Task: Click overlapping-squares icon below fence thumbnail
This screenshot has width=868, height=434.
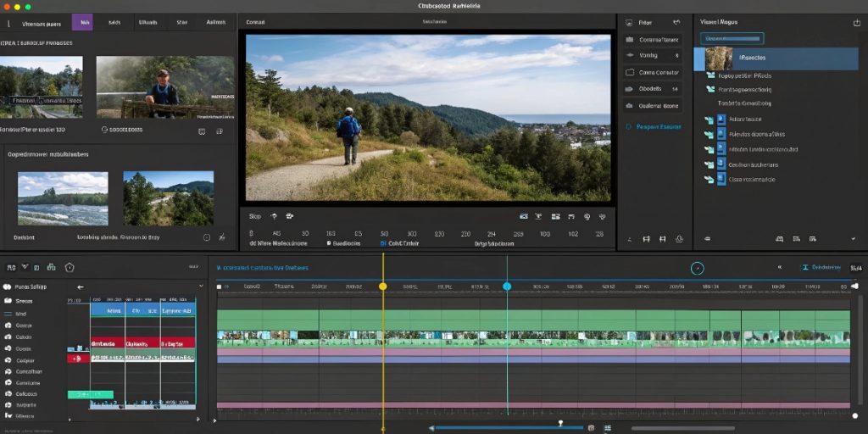Action: coord(220,131)
